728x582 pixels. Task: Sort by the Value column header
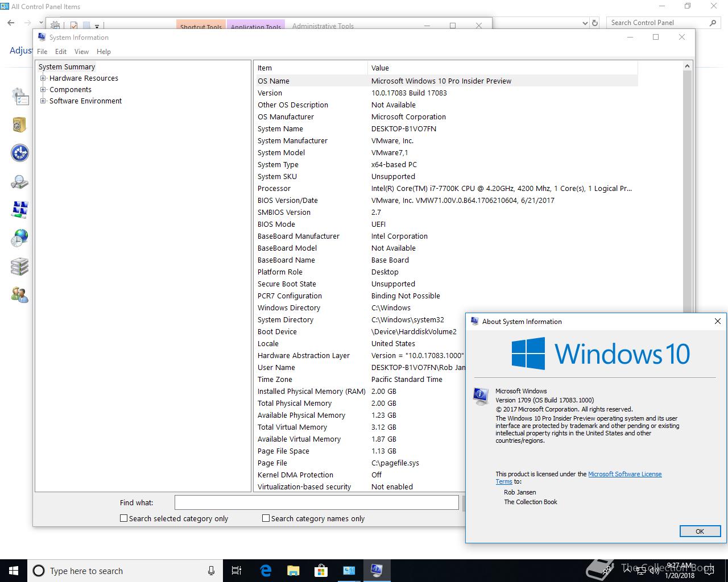point(503,68)
